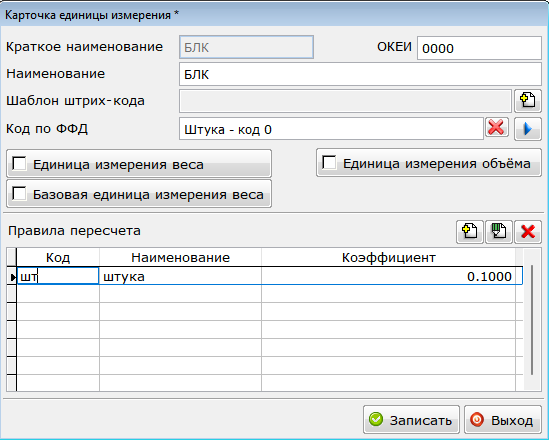Copy the selected conversion rule
549x440 pixels.
point(499,232)
